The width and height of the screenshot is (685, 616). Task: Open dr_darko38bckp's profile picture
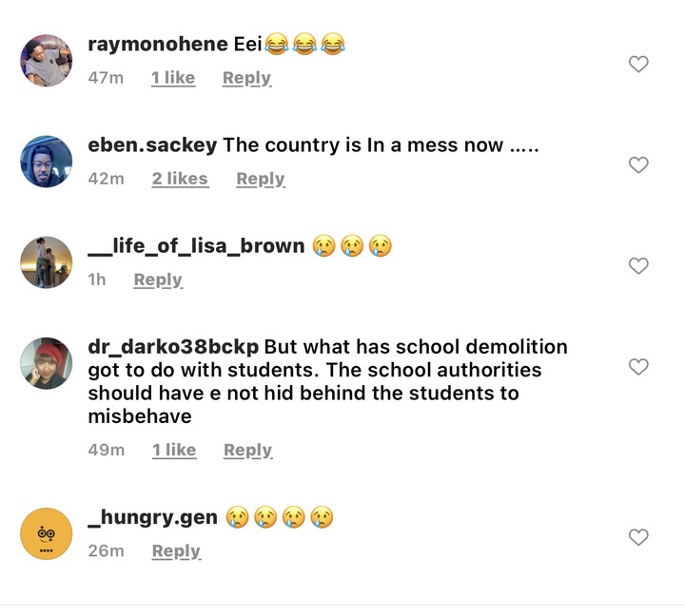tap(47, 363)
